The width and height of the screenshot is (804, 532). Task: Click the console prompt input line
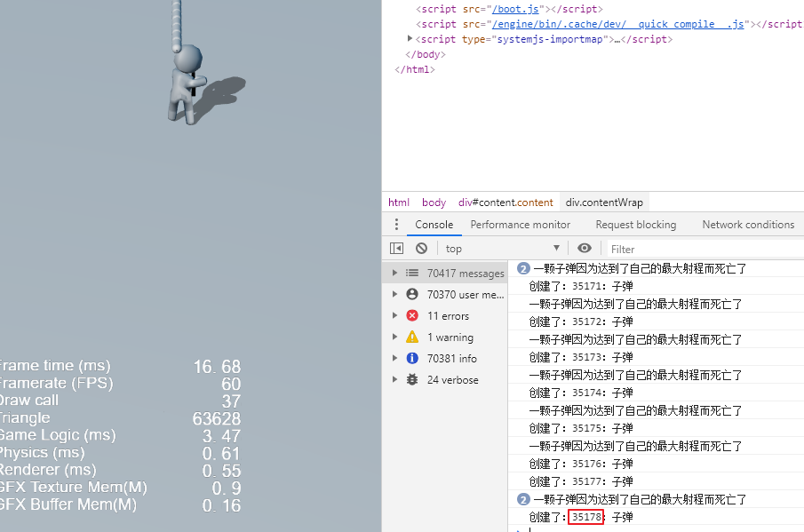click(x=662, y=529)
